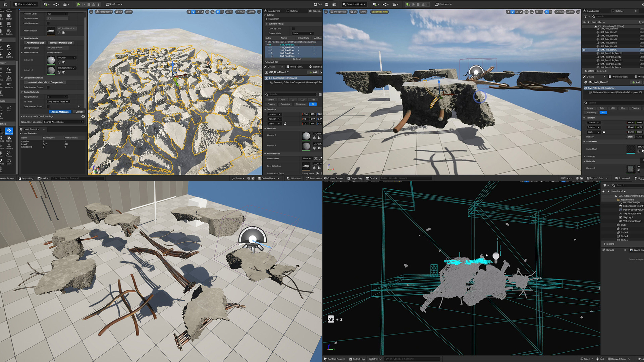Screen dimensions: 644x362
Task: Click the Validate utility tool
Action: [x=9, y=146]
